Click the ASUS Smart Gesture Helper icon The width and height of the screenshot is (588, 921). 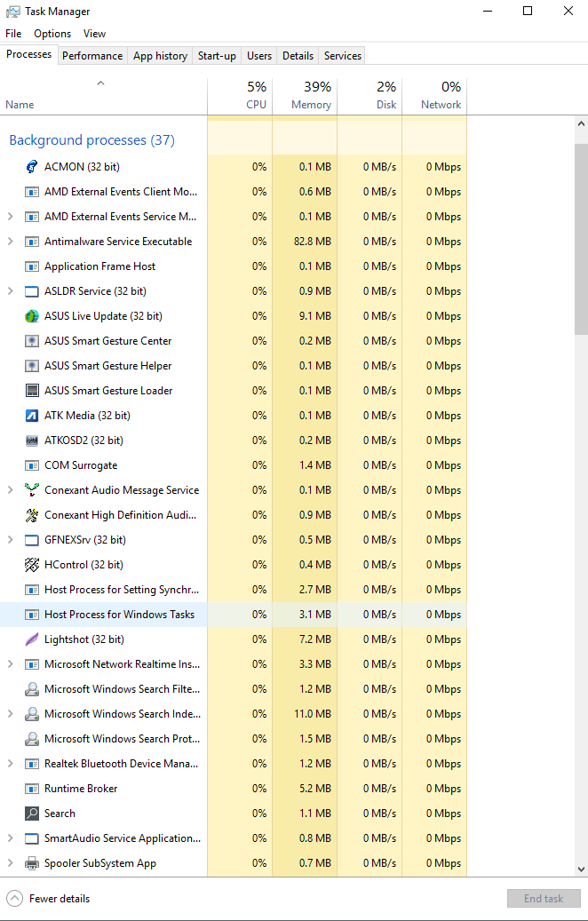(x=32, y=365)
